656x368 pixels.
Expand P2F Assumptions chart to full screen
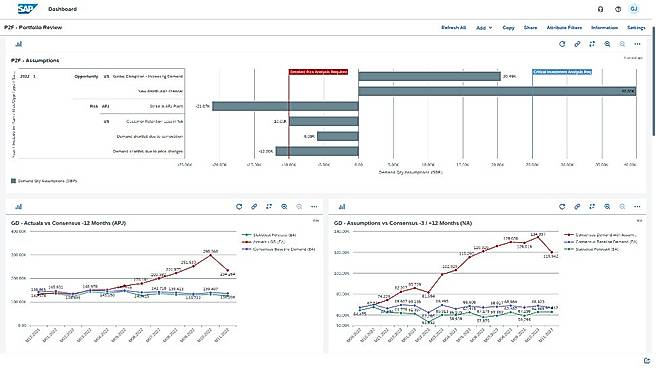point(592,44)
